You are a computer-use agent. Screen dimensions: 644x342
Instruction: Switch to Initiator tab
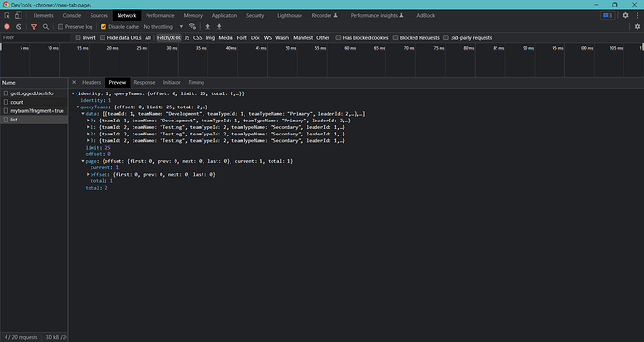172,82
